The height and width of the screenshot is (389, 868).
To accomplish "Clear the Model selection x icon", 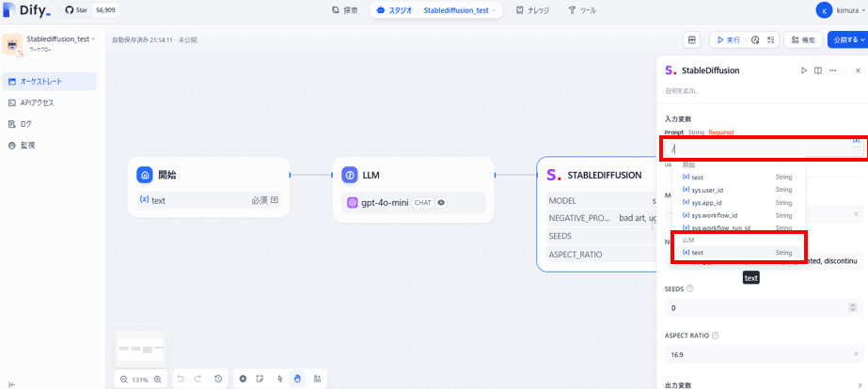I will tap(856, 213).
